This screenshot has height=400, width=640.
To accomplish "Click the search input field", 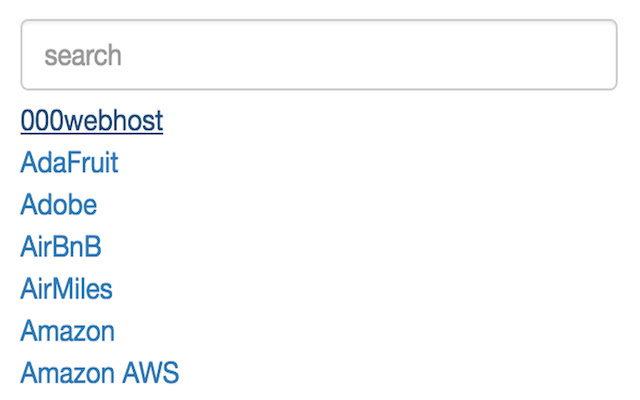I will coord(318,55).
